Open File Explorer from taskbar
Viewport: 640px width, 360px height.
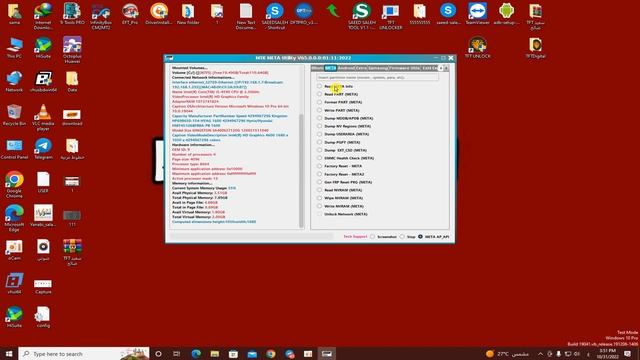[x=215, y=353]
